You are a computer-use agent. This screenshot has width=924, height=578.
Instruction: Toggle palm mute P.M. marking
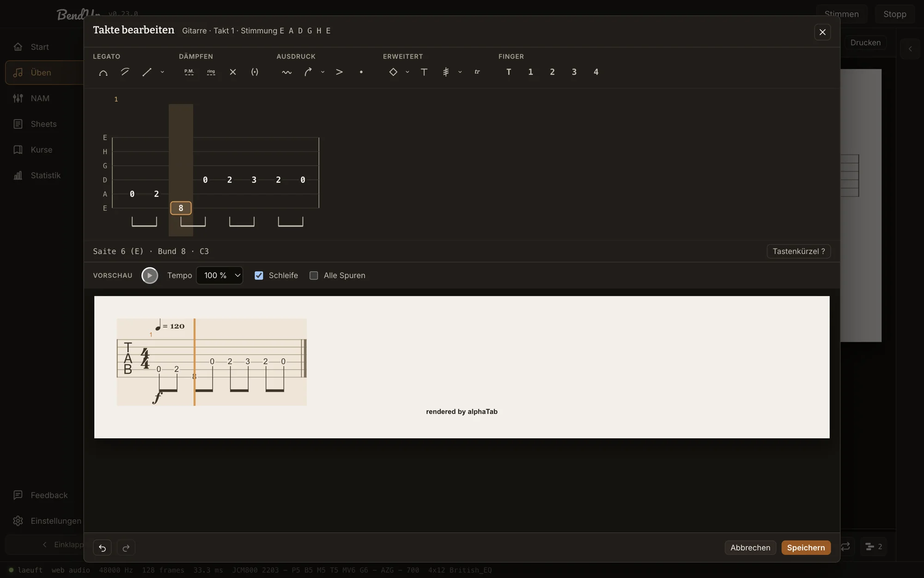click(189, 72)
